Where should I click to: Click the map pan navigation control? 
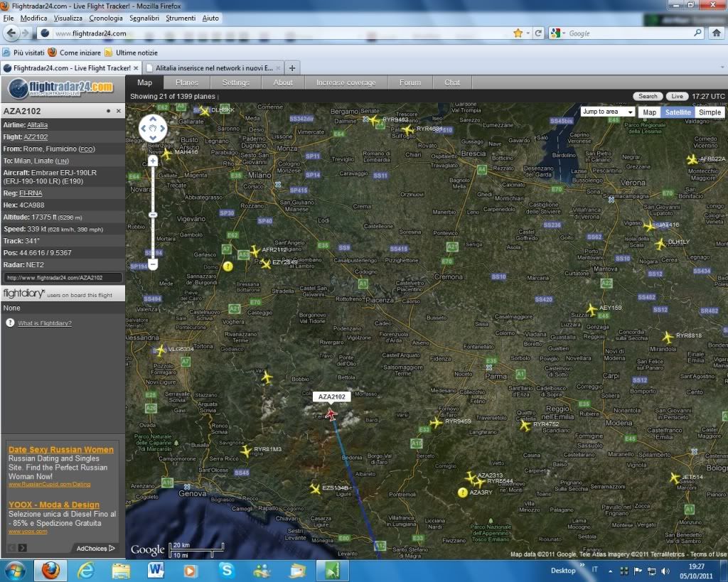153,129
